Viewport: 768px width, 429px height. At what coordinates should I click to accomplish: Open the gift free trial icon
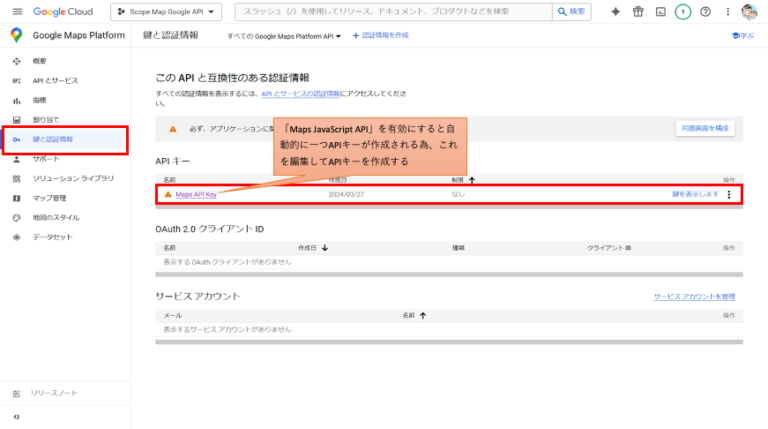point(637,12)
